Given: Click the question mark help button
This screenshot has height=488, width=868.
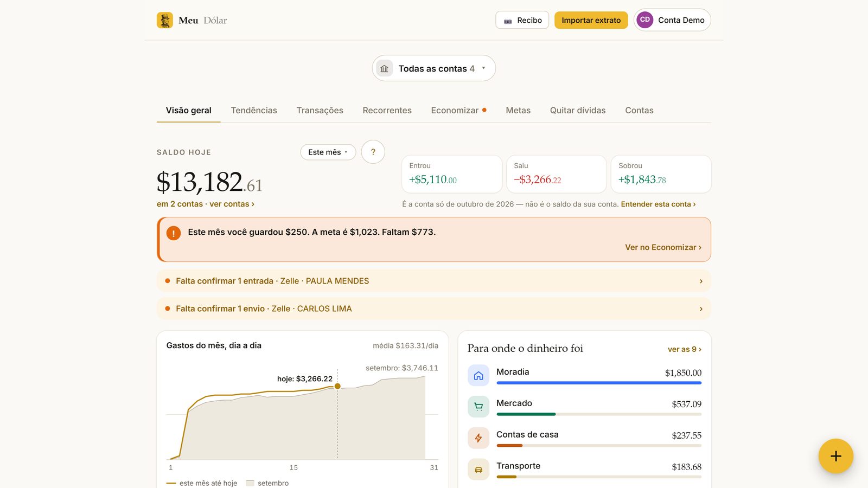Looking at the screenshot, I should [x=373, y=152].
